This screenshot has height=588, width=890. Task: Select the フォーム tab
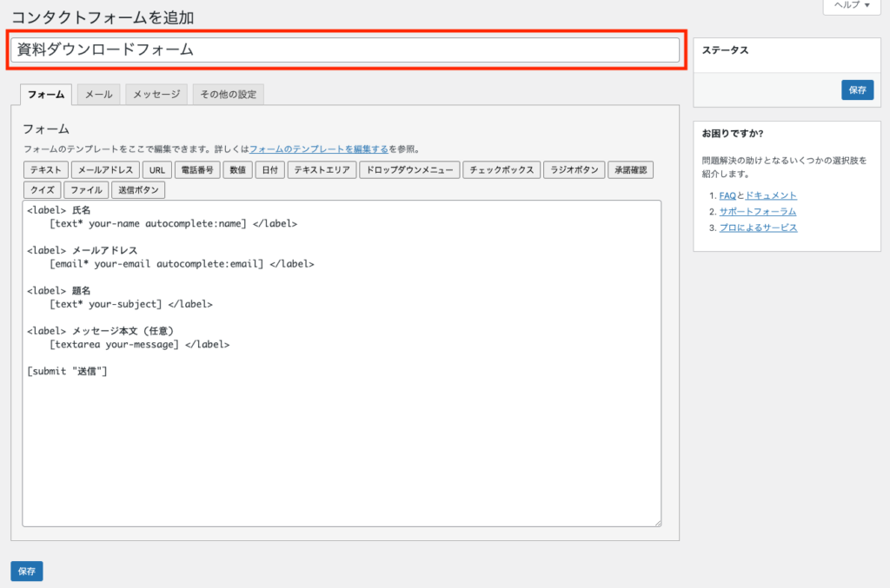[x=46, y=94]
